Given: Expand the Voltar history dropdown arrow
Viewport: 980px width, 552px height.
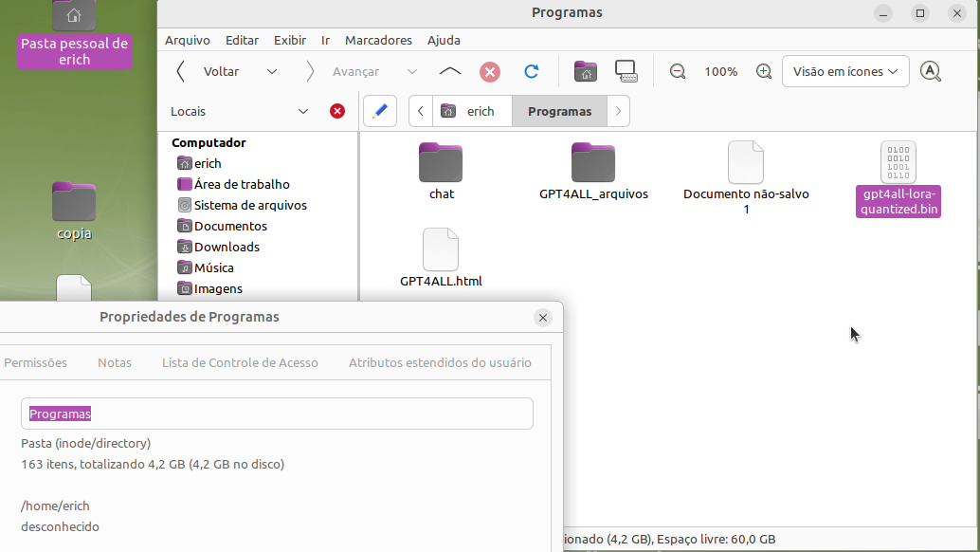Looking at the screenshot, I should [x=272, y=71].
